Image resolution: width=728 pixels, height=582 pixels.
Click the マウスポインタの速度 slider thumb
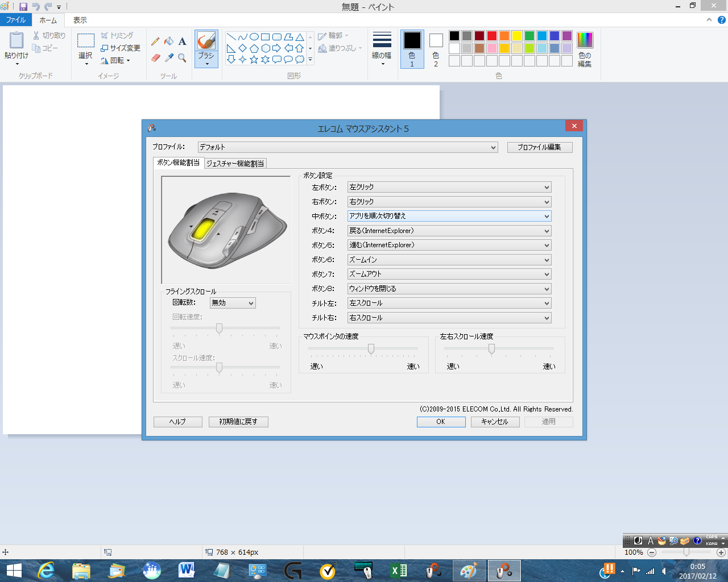pos(371,348)
